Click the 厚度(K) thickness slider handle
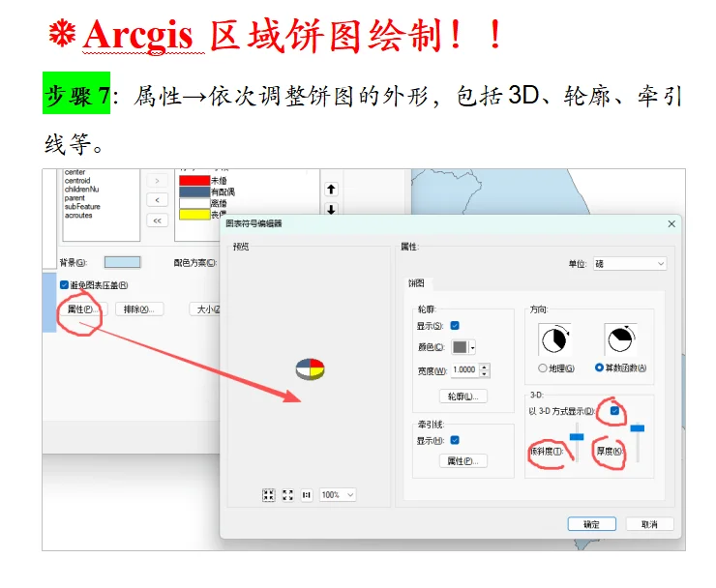 (638, 428)
